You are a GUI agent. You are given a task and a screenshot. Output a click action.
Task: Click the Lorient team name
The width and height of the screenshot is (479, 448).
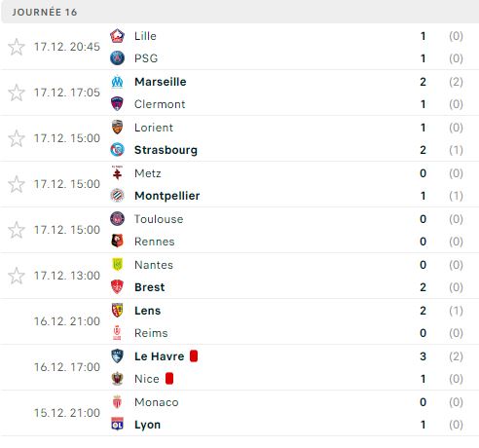click(x=154, y=128)
